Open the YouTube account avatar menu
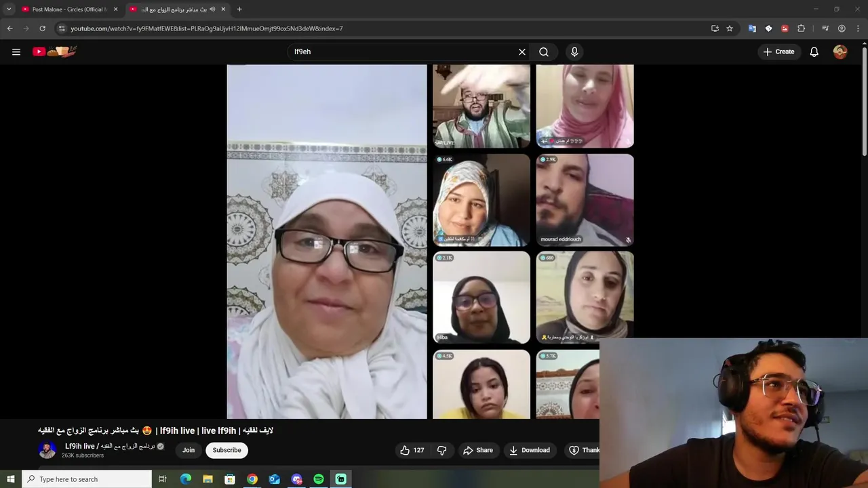The width and height of the screenshot is (868, 488). pyautogui.click(x=840, y=52)
